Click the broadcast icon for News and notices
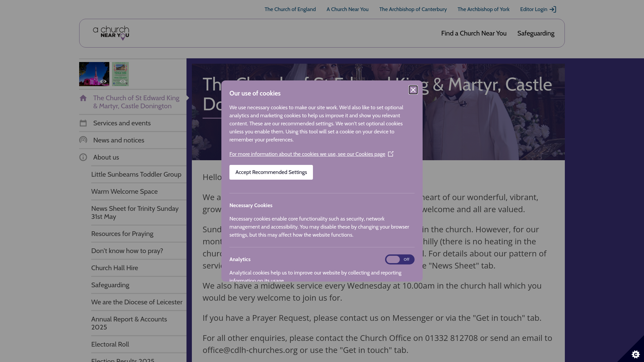 83,140
